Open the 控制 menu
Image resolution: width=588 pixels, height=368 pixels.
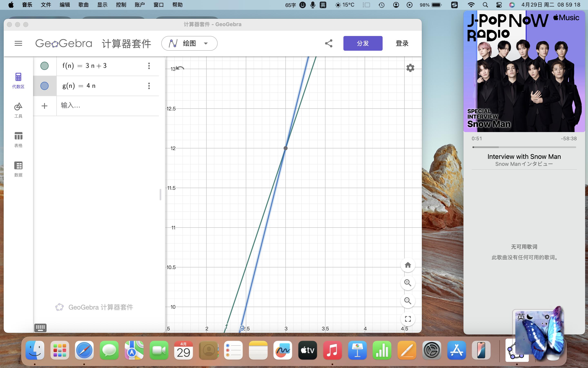tap(121, 5)
